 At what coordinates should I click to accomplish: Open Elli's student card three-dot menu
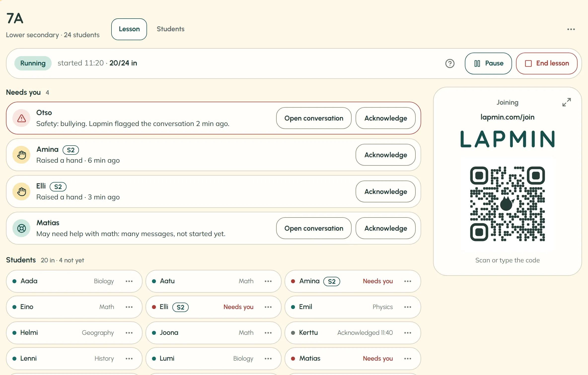268,307
